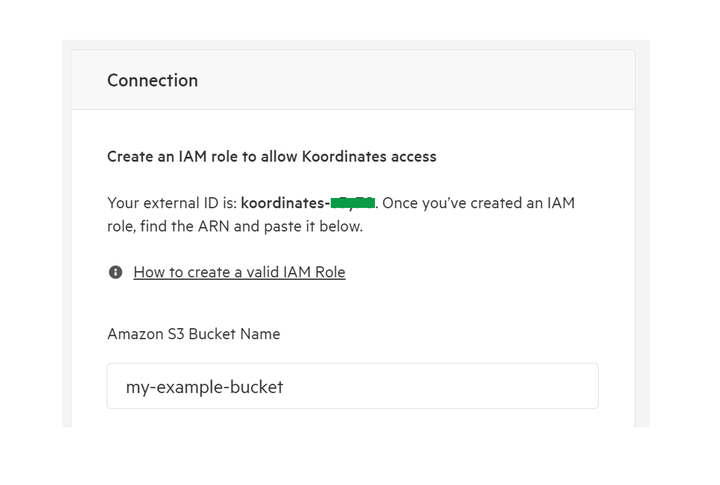The width and height of the screenshot is (720, 485).
Task: Click the 'role, find the ARN and paste it below.' text
Action: pyautogui.click(x=235, y=226)
